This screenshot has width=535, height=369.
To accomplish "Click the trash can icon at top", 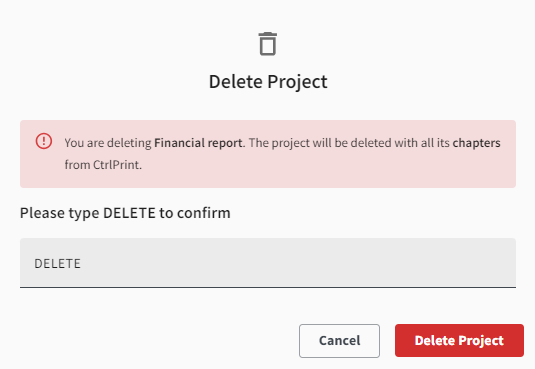I will tap(268, 44).
